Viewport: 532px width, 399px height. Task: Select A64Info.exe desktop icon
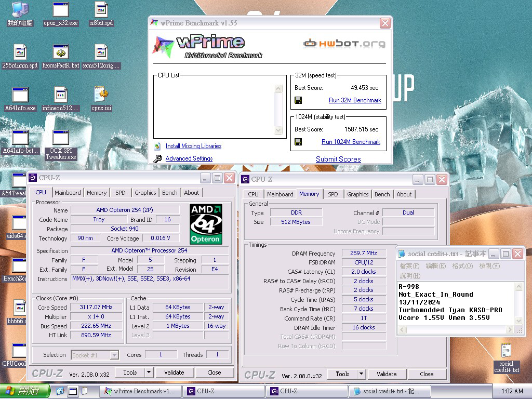click(20, 99)
